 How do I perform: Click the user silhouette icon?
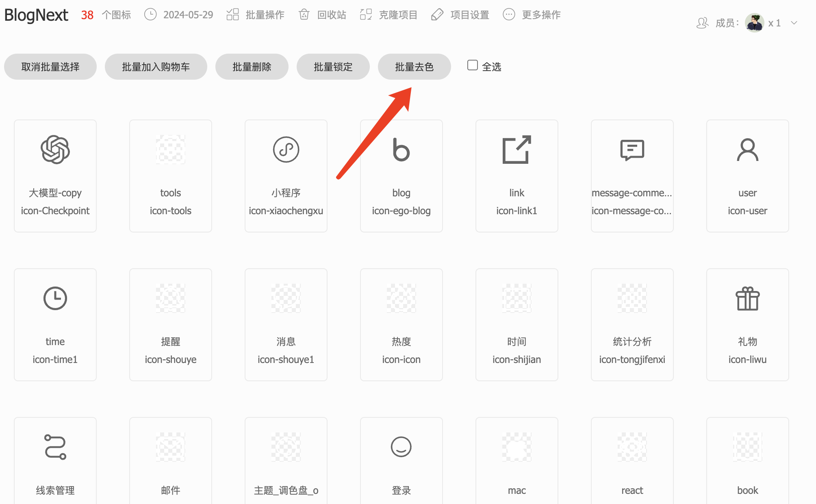tap(748, 150)
